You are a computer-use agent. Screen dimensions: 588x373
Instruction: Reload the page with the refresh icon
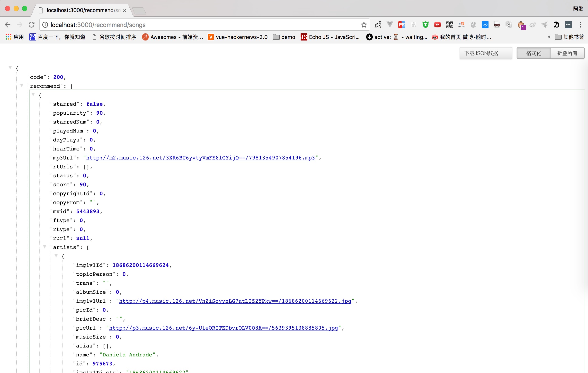[x=31, y=25]
